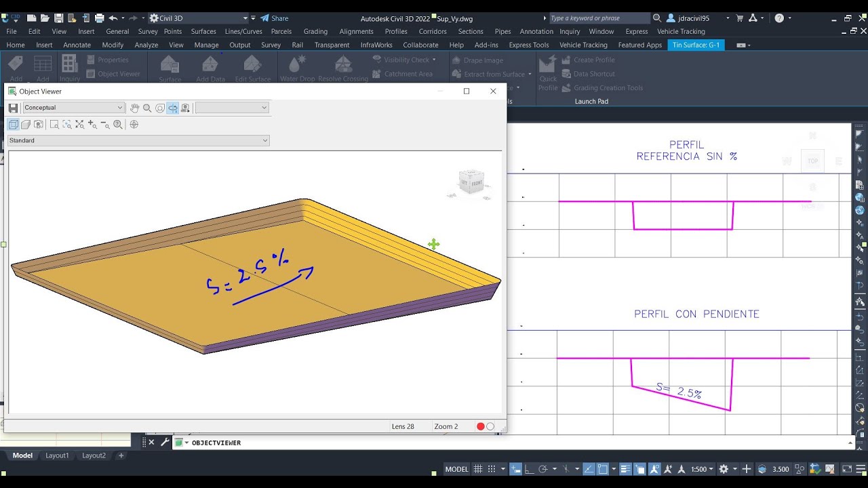Click the red record dot in Object Viewer

[x=481, y=426]
